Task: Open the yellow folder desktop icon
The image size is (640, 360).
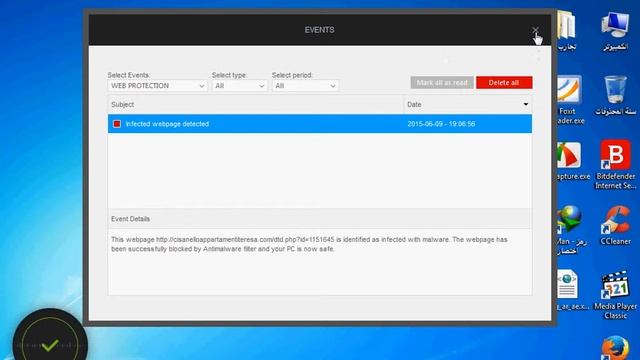Action: pos(567,31)
